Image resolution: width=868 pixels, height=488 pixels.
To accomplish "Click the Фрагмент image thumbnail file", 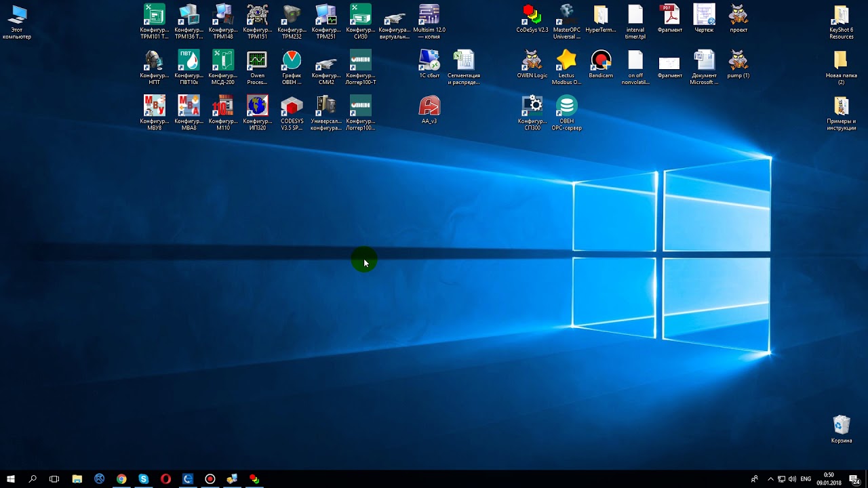I will [x=669, y=66].
